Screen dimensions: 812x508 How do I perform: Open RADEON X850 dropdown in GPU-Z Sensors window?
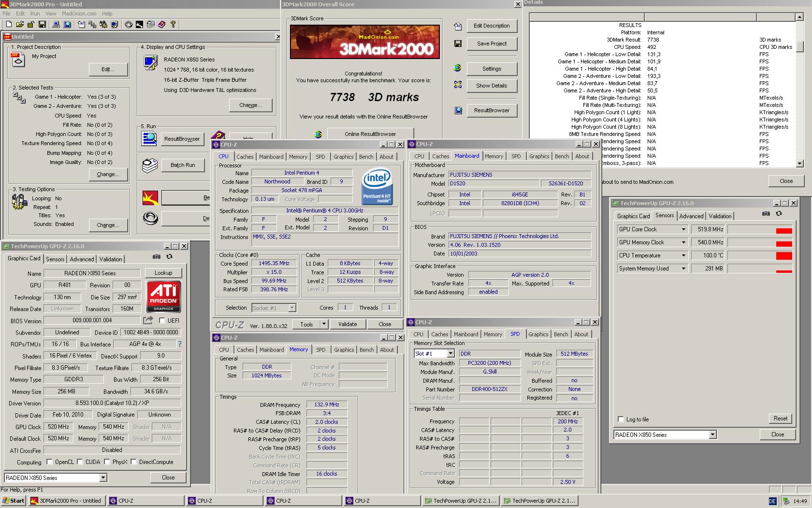click(712, 434)
